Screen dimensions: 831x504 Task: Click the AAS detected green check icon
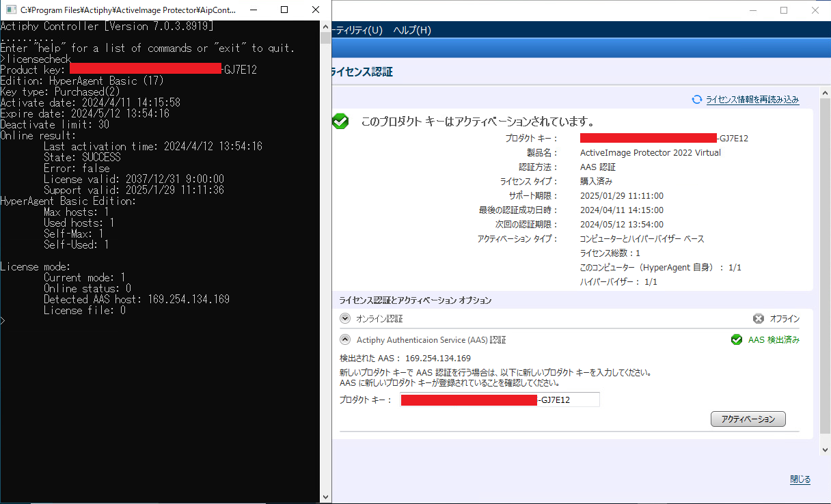click(736, 339)
